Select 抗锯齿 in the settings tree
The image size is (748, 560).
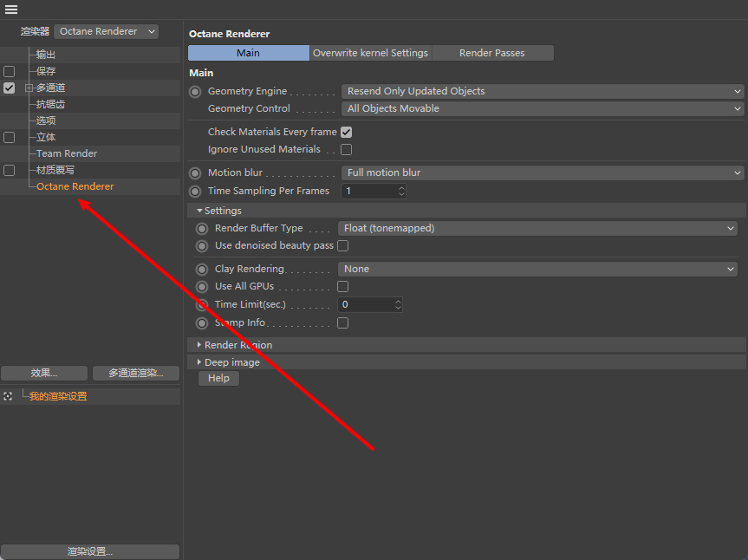[x=50, y=105]
